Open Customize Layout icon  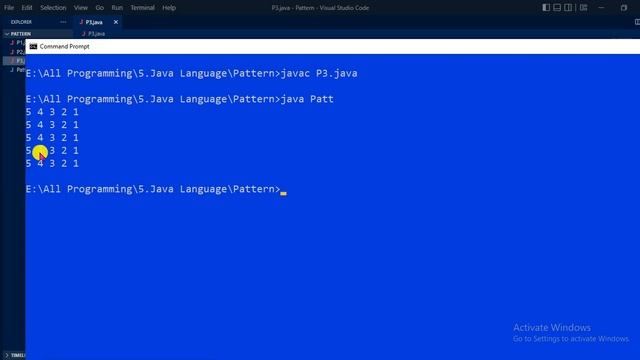(583, 8)
